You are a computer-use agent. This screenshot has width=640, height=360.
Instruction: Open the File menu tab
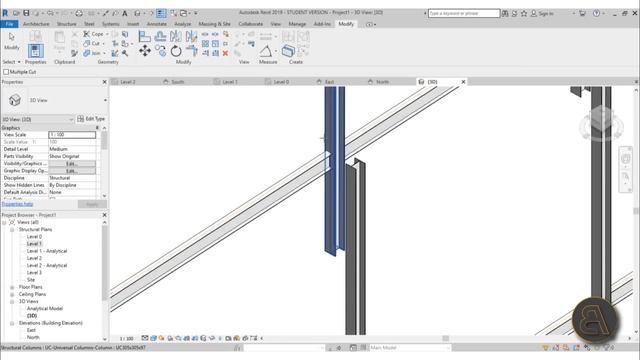pos(9,24)
